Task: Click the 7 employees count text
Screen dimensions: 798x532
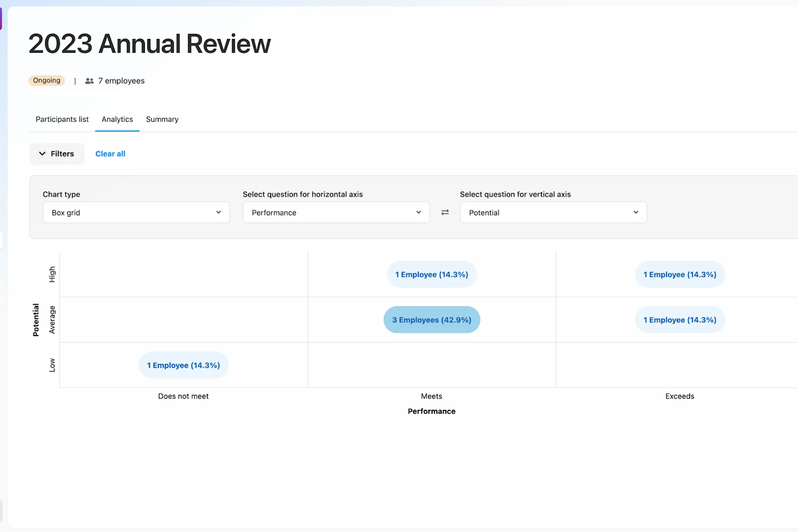Action: tap(121, 81)
